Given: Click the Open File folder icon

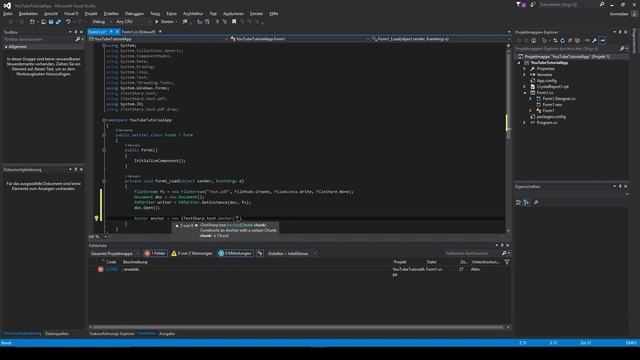Looking at the screenshot, I should coord(43,22).
